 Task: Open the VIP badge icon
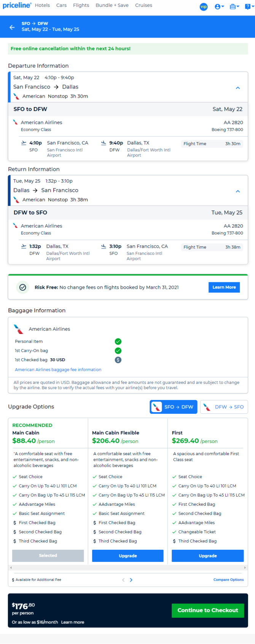pos(204,6)
